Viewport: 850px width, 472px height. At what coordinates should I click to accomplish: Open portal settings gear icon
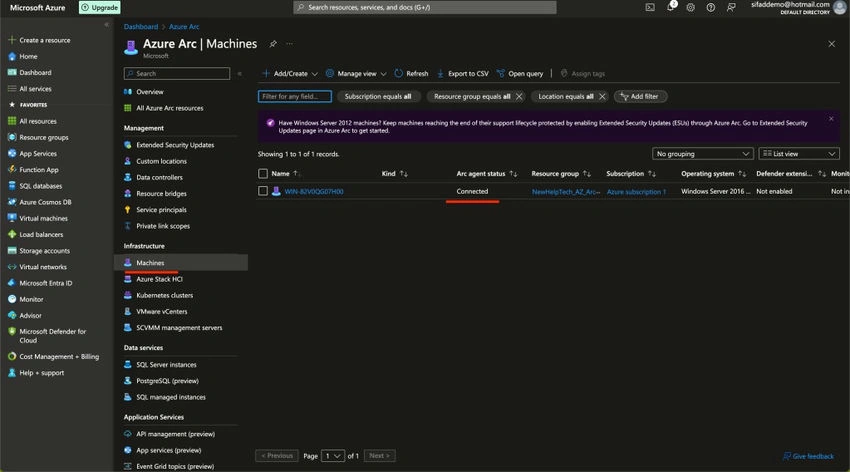690,8
